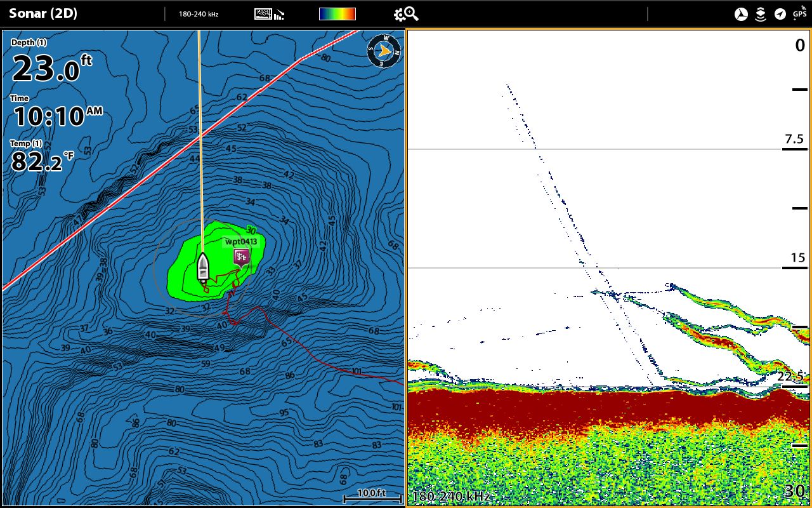Select the 180-240 kHz frequency in top bar
The height and width of the screenshot is (508, 812).
click(199, 14)
